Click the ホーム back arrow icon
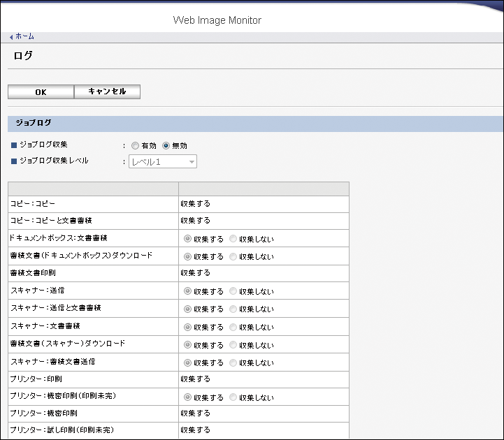This screenshot has width=504, height=440. pos(11,37)
